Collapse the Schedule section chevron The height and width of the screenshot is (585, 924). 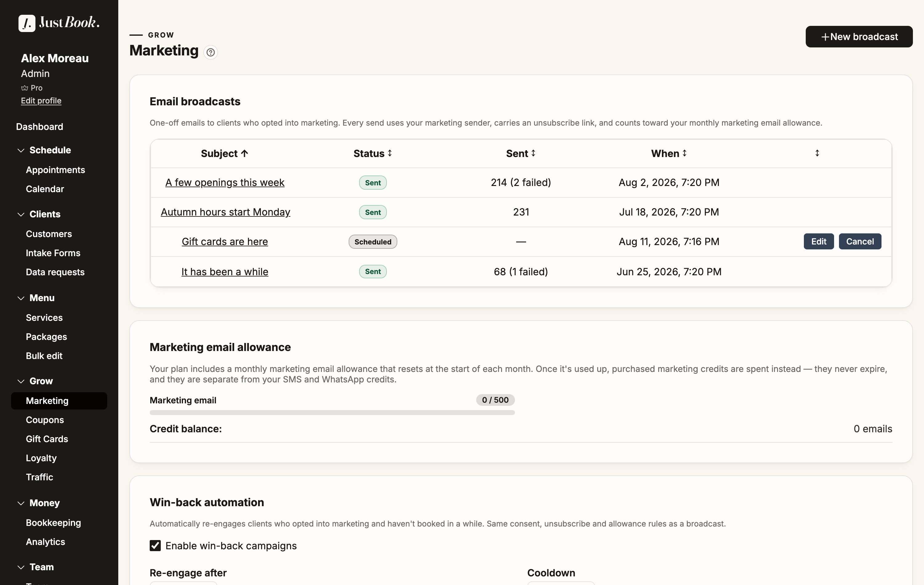click(21, 150)
